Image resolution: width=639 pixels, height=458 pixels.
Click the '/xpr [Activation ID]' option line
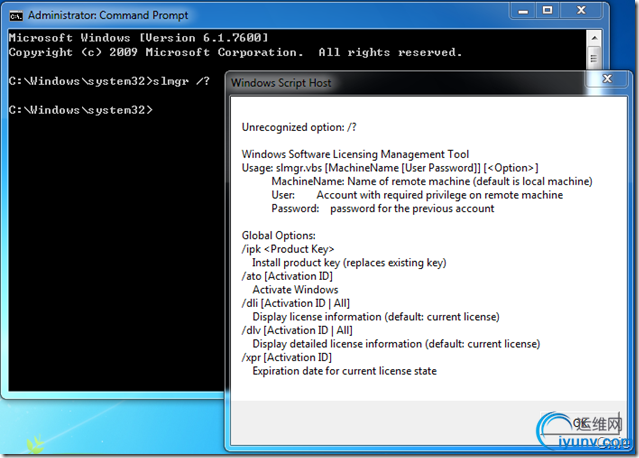(287, 357)
